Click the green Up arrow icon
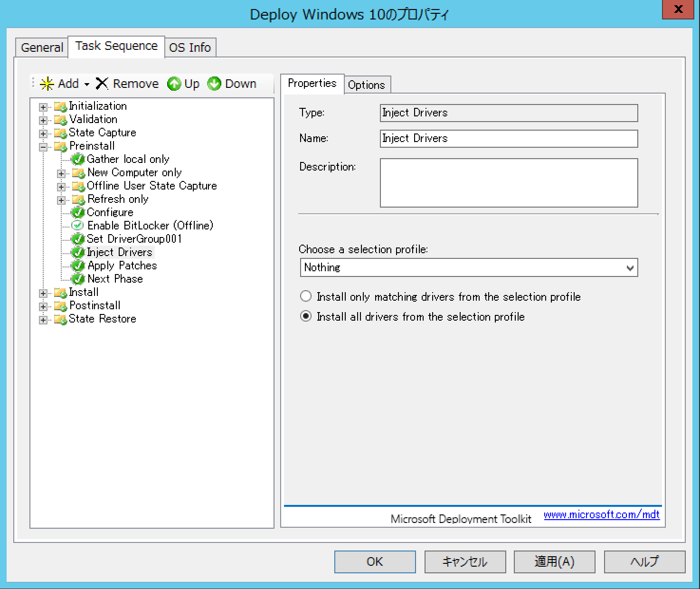The height and width of the screenshot is (589, 700). point(174,84)
